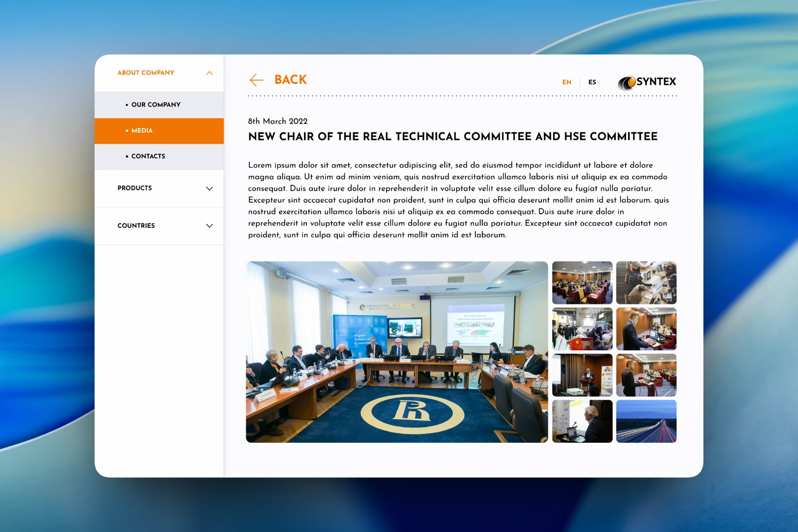Click the SYNTEX logo
798x532 pixels.
pyautogui.click(x=647, y=82)
